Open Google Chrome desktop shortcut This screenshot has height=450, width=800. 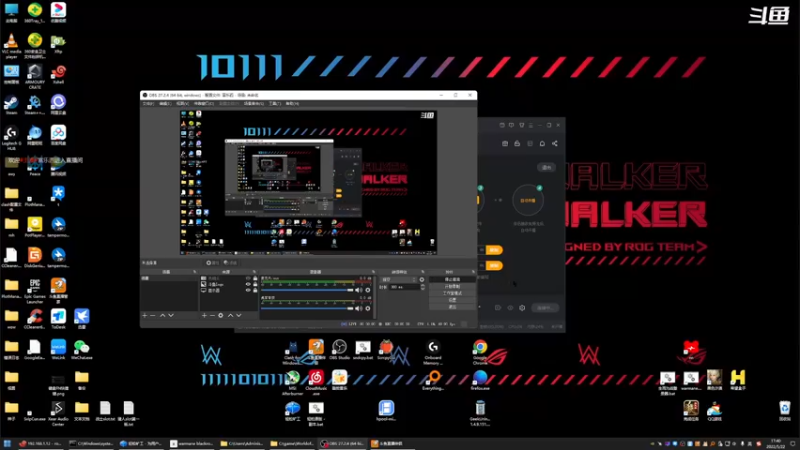[480, 351]
